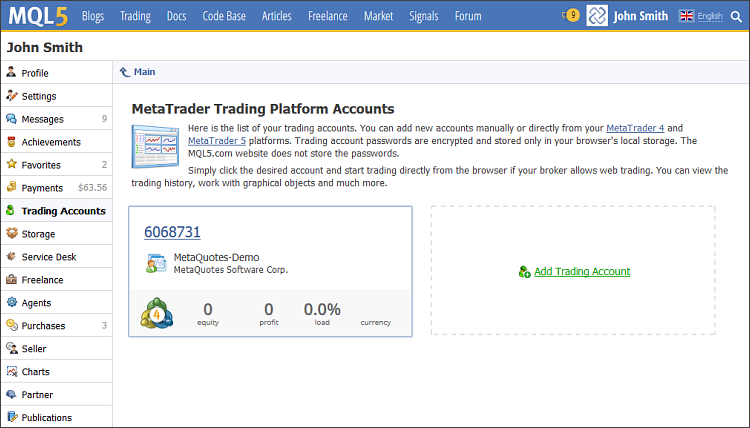Click the back arrow icon beside Main

click(x=124, y=72)
